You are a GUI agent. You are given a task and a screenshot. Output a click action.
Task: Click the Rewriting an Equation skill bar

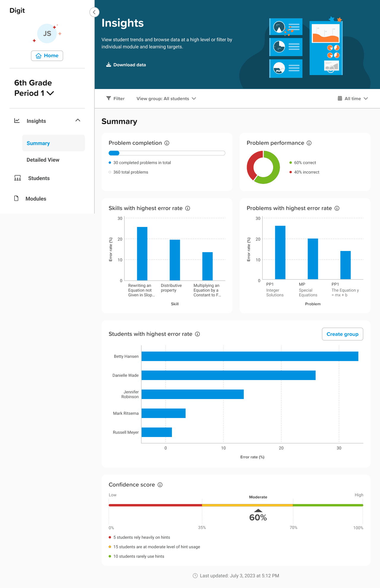pos(142,254)
